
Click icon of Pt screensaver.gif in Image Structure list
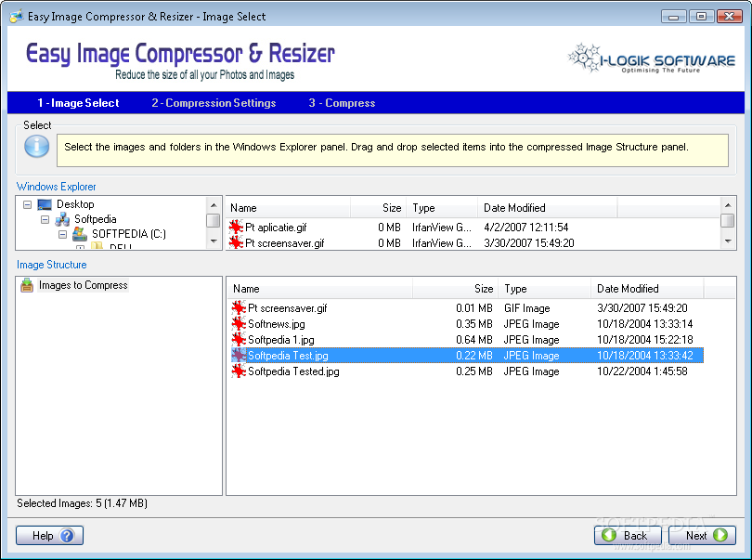[x=239, y=308]
